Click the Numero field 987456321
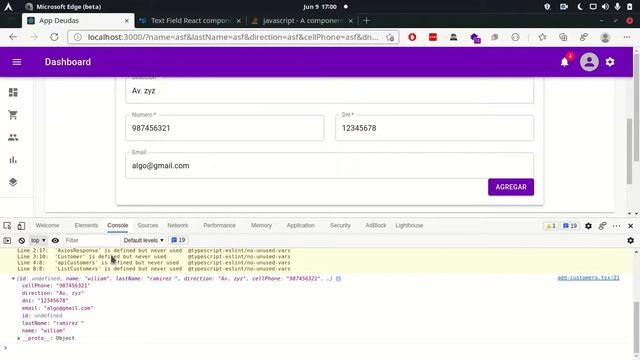The height and width of the screenshot is (360, 640). click(224, 128)
